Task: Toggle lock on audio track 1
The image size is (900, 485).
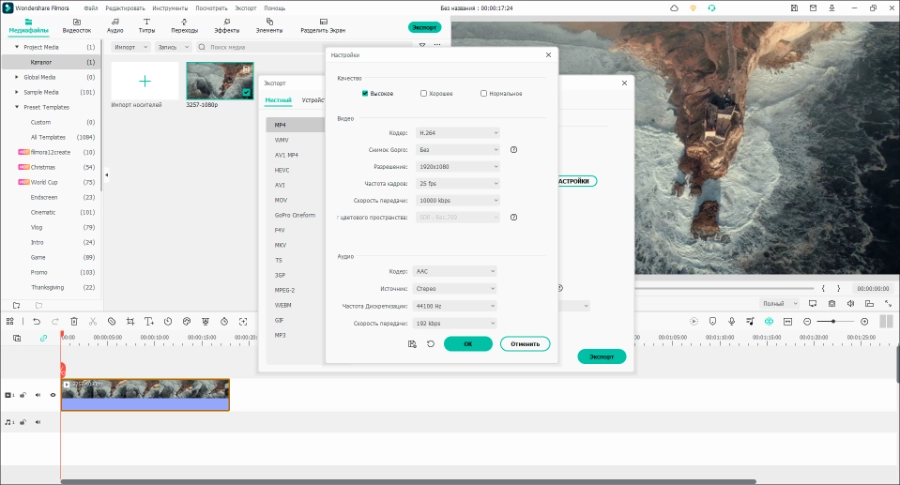Action: pyautogui.click(x=23, y=422)
